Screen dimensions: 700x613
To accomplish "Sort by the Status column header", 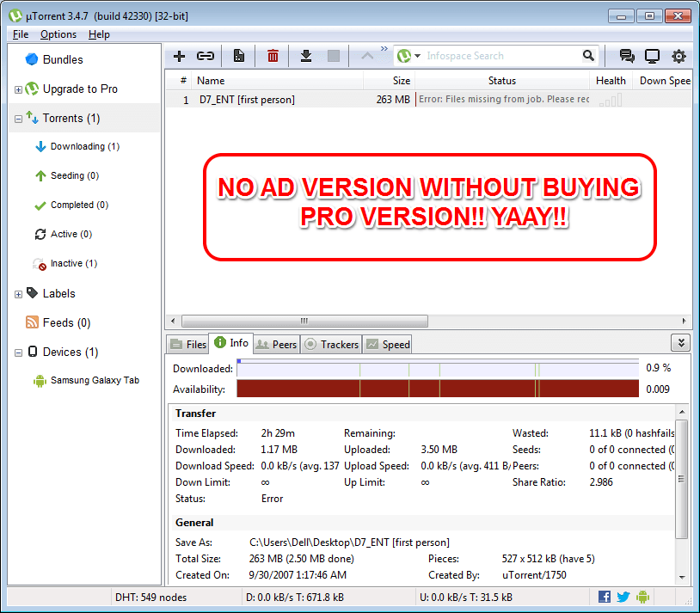I will (502, 81).
